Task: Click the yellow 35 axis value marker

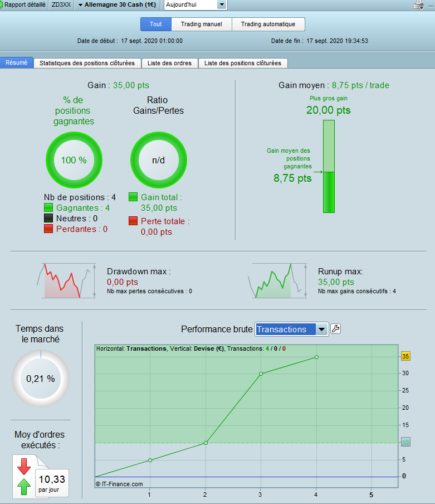Action: [x=405, y=356]
